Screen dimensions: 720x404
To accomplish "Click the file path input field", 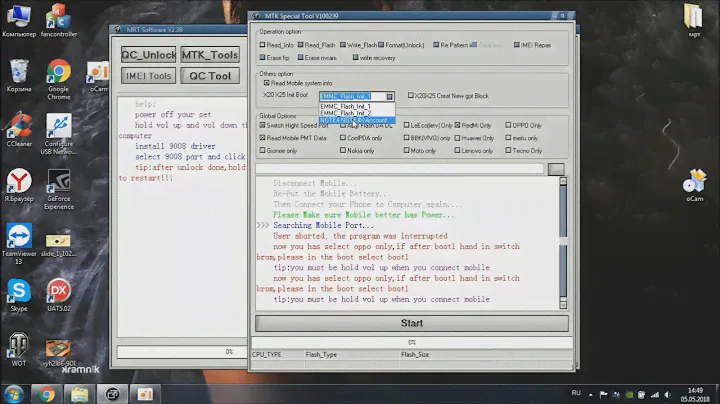I will coord(402,169).
